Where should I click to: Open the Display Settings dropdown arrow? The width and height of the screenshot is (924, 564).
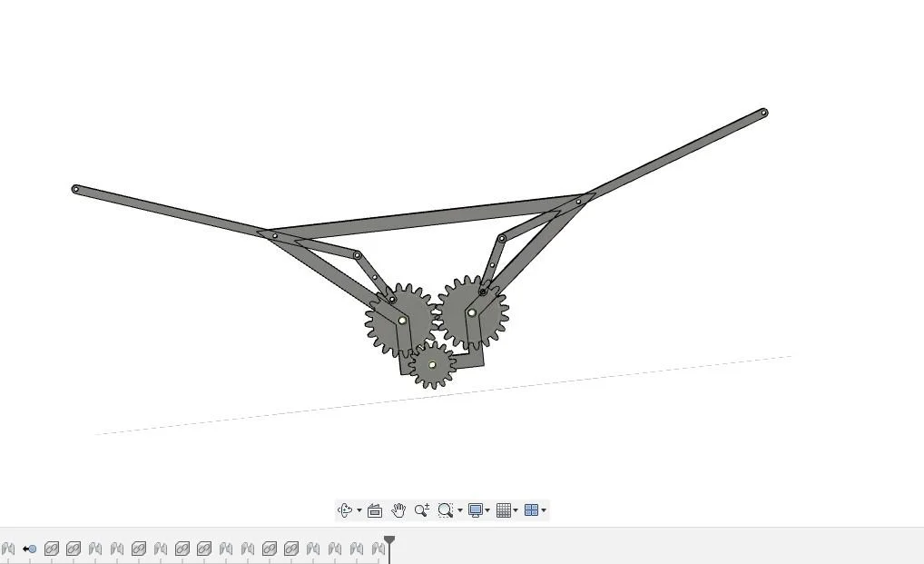coord(488,510)
